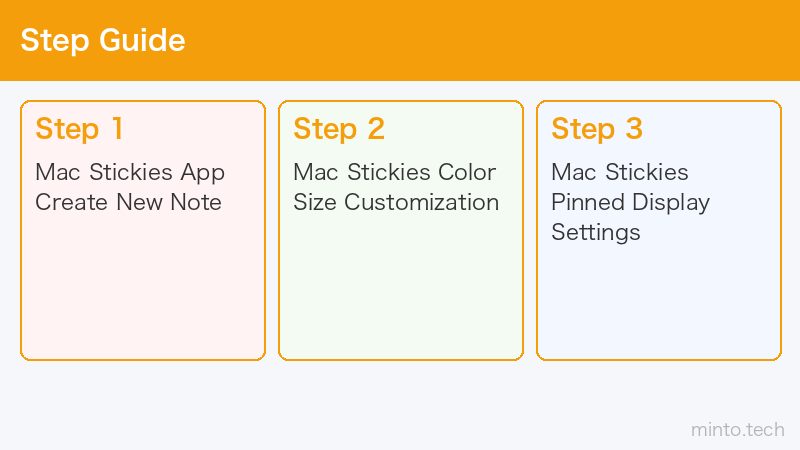Click empty orange header bar area
Viewport: 800px width, 450px height.
tap(490, 40)
